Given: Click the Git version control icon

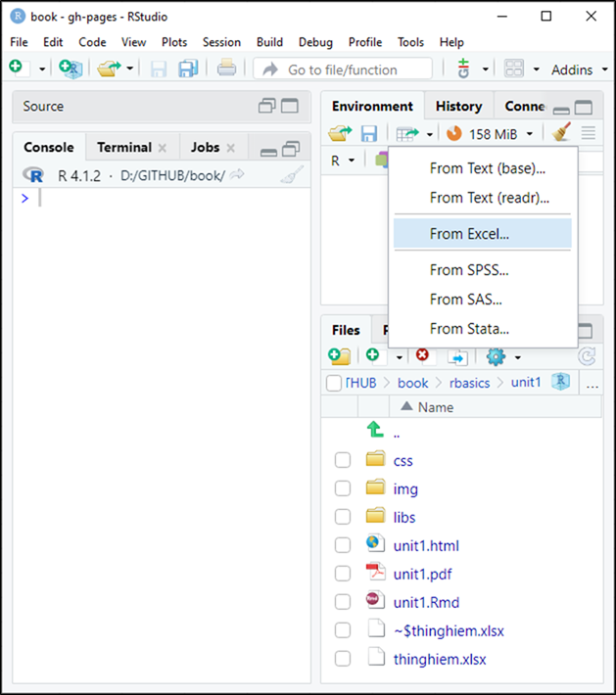Looking at the screenshot, I should [463, 69].
